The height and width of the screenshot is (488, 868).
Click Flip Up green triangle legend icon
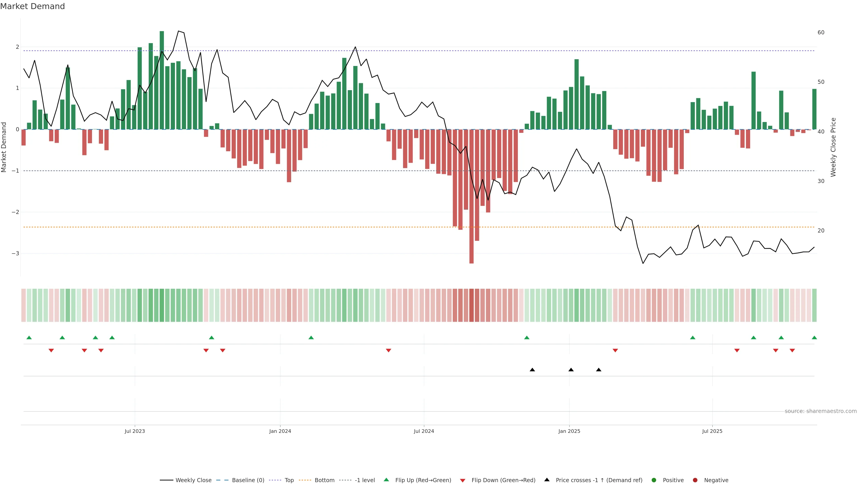pyautogui.click(x=387, y=480)
